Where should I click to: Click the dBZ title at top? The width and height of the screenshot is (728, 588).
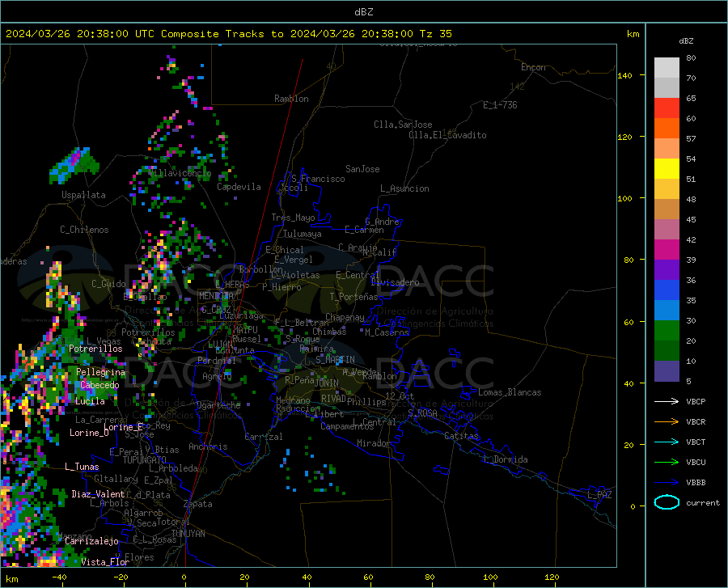363,12
